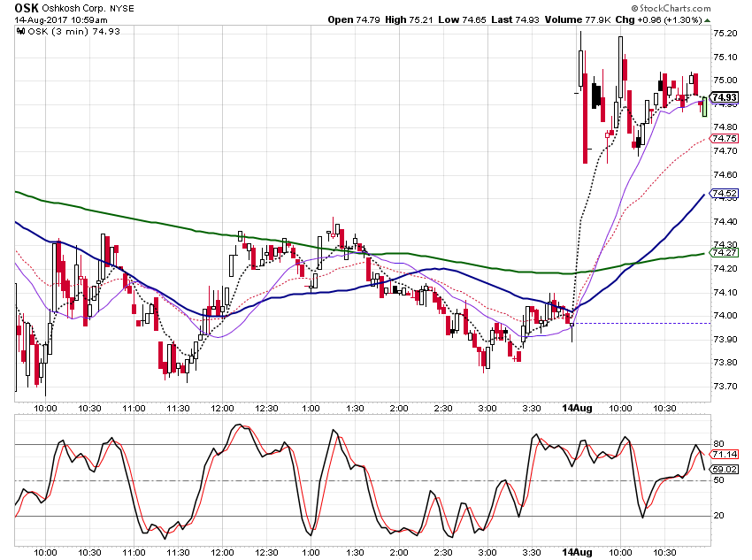
Task: Click the 74.00 price axis label
Action: click(725, 316)
